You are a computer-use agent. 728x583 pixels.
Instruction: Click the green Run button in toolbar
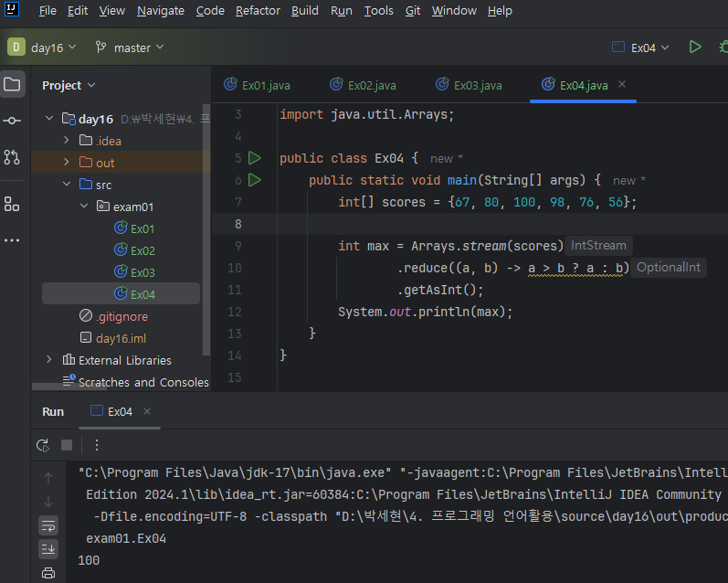tap(695, 47)
